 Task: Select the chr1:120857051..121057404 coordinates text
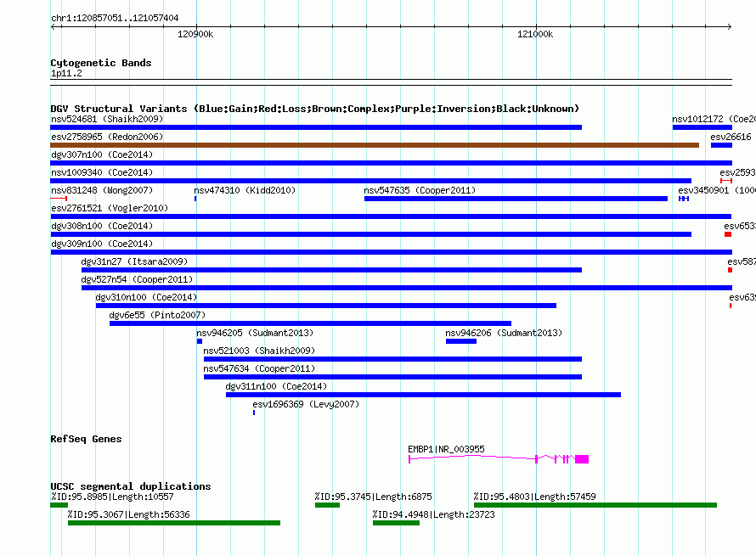pos(115,18)
